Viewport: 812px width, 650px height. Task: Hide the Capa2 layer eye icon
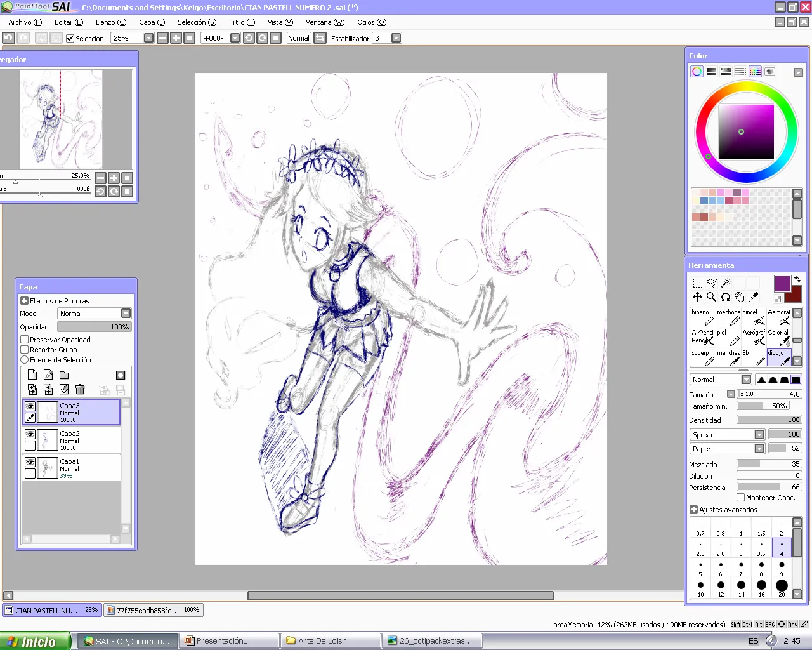pyautogui.click(x=30, y=434)
